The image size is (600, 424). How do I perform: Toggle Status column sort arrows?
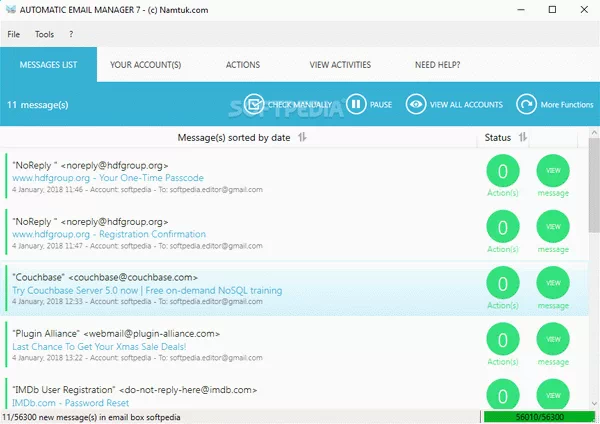point(523,137)
